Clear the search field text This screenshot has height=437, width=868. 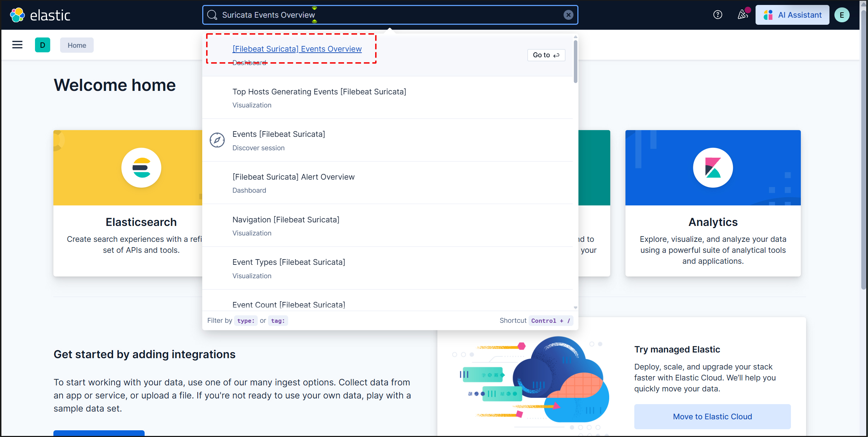click(x=568, y=15)
